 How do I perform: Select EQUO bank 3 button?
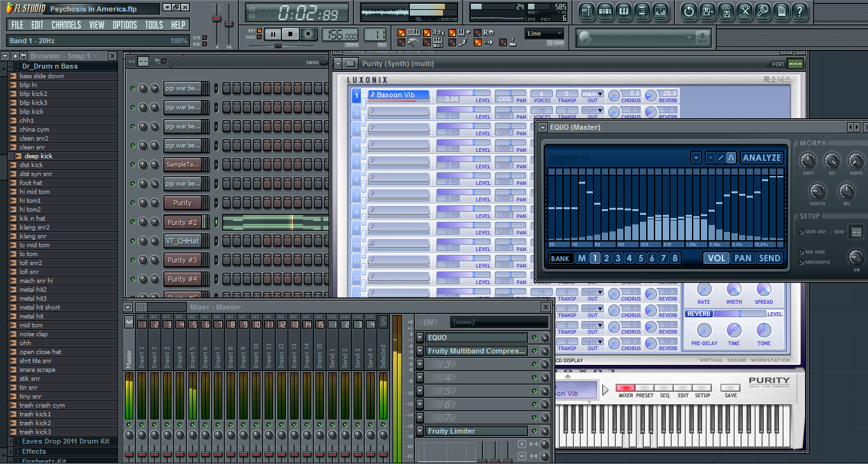(x=618, y=258)
